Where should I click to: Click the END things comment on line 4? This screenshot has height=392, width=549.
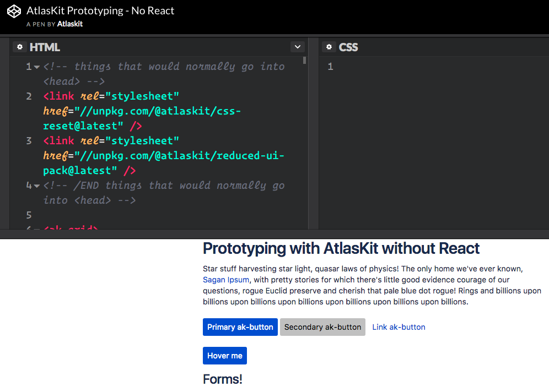click(x=164, y=193)
